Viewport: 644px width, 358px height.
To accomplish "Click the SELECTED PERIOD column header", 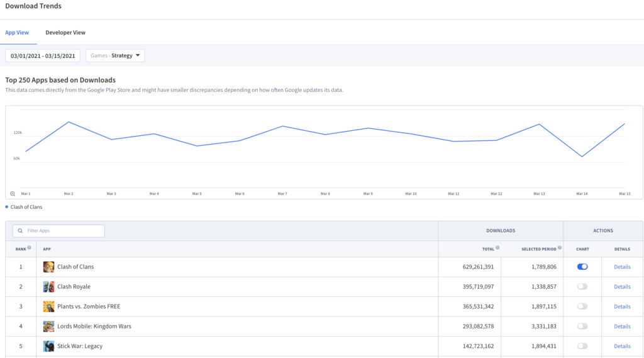I will coord(539,249).
